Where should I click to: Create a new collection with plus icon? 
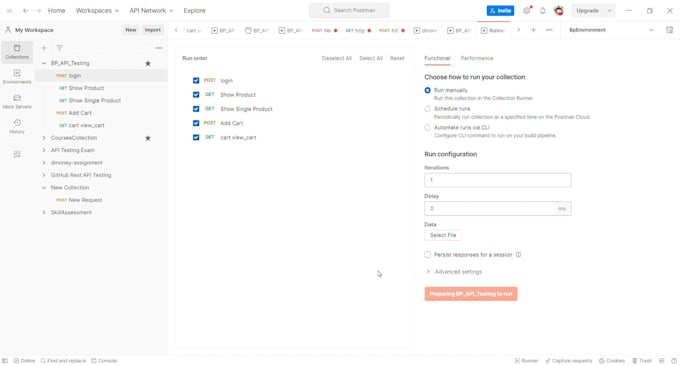[44, 48]
